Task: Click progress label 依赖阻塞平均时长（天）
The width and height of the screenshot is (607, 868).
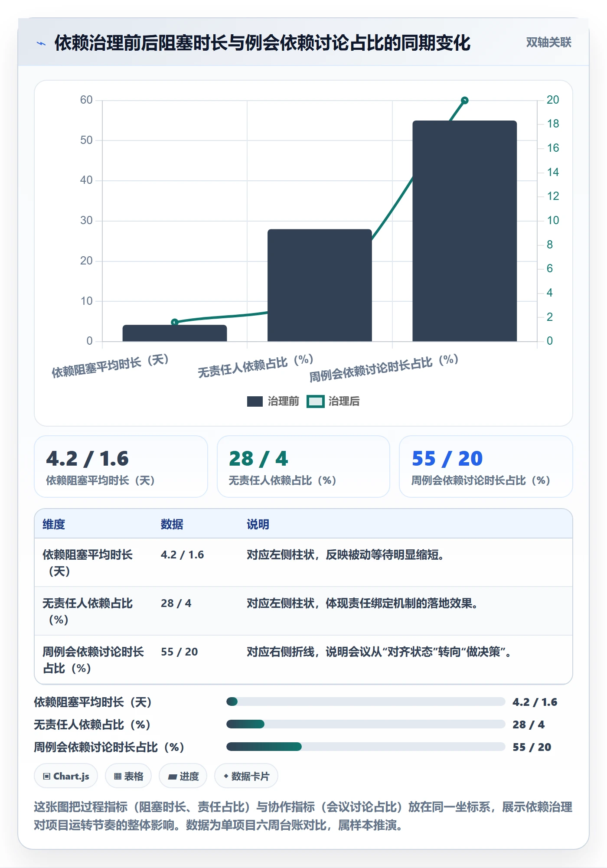Action: (x=93, y=702)
